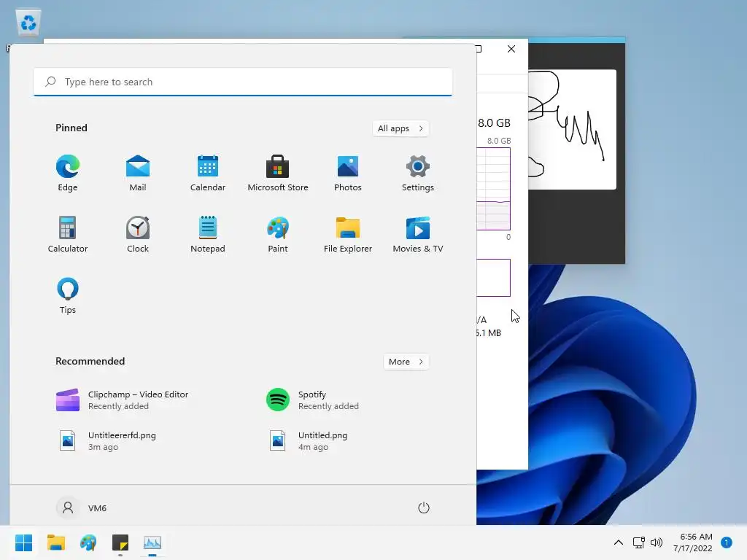Open the volume tray icon
The image size is (747, 560).
click(657, 542)
